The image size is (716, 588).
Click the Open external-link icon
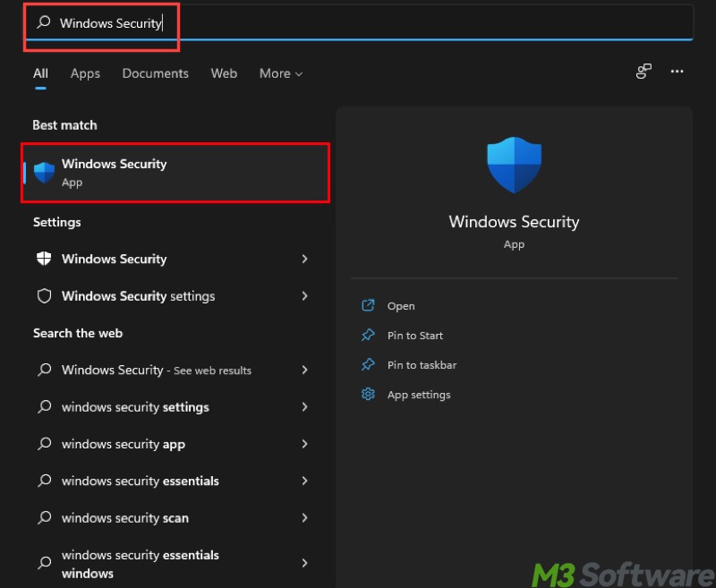pos(368,305)
